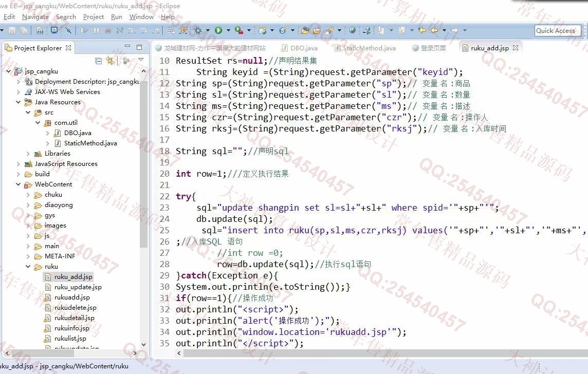
Task: Click the New Dynamic Web Project icon
Action: (263, 30)
